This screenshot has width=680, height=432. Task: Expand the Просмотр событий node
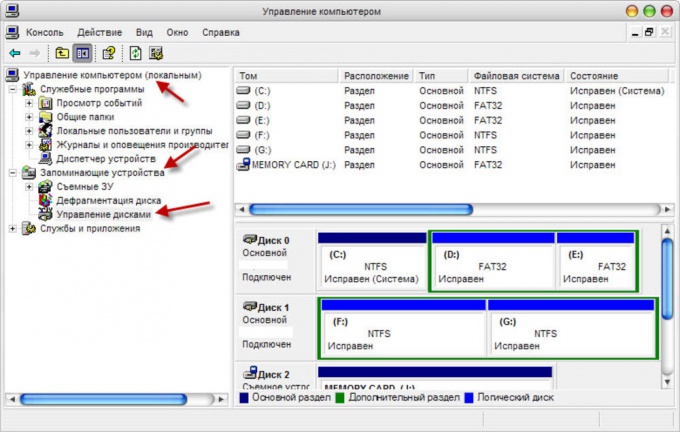pos(30,103)
